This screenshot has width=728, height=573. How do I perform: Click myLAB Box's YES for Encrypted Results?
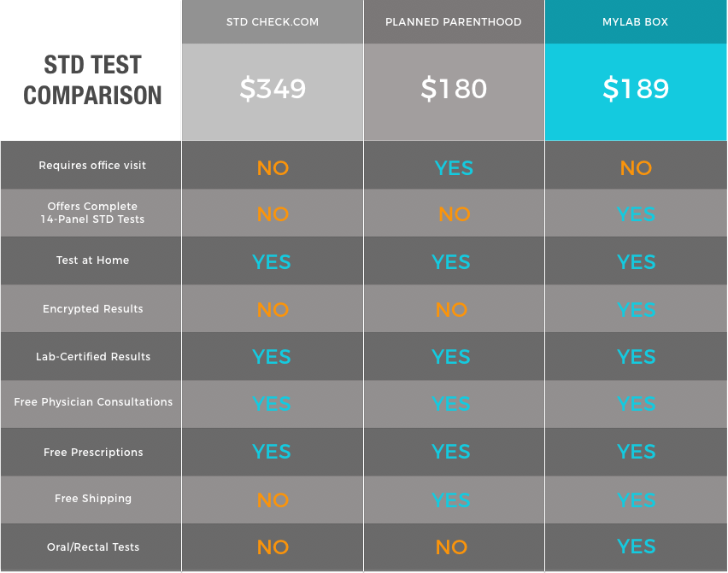click(x=636, y=310)
